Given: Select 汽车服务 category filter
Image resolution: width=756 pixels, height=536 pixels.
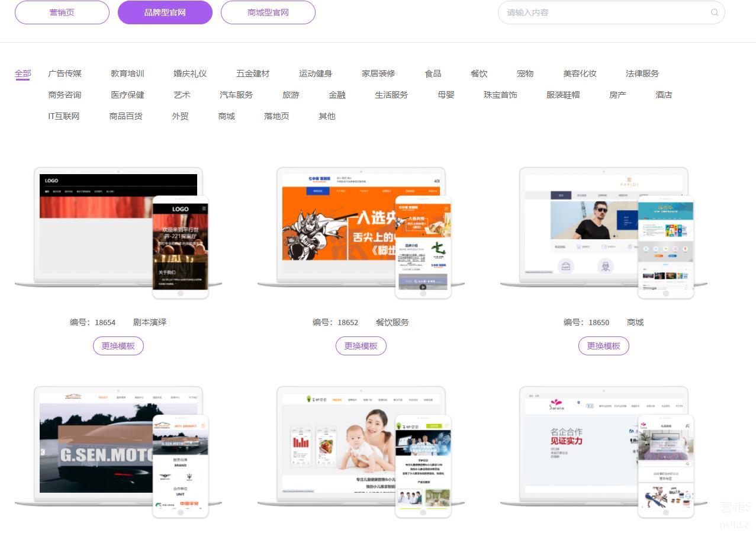Looking at the screenshot, I should pos(236,95).
